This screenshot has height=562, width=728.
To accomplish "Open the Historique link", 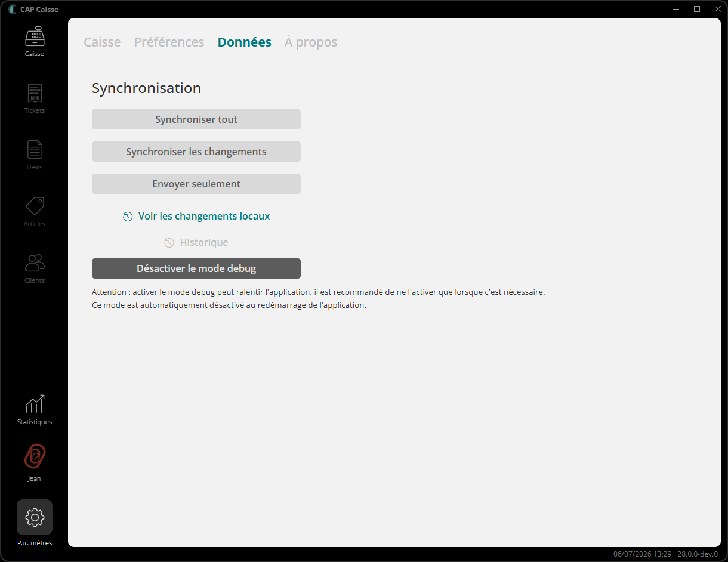I will (x=196, y=242).
